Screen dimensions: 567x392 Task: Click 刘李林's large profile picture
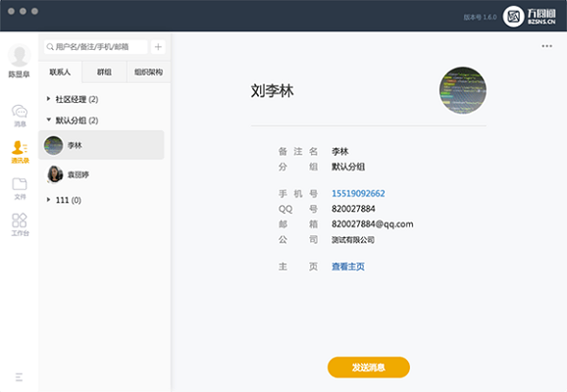pos(462,90)
